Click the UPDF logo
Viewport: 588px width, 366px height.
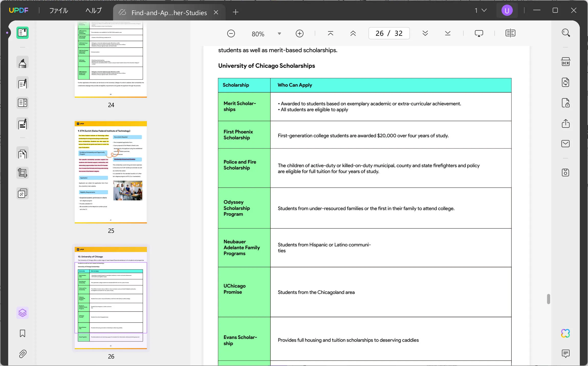point(18,10)
